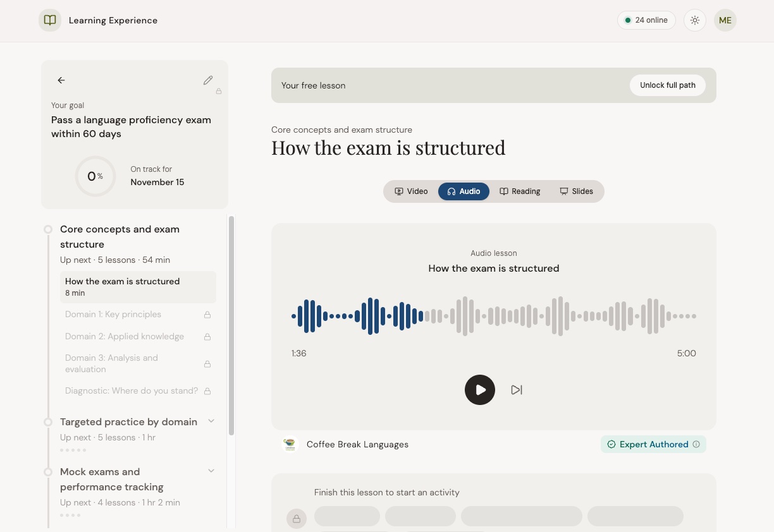This screenshot has width=774, height=532.
Task: Click the Learning Experience title
Action: tap(113, 20)
